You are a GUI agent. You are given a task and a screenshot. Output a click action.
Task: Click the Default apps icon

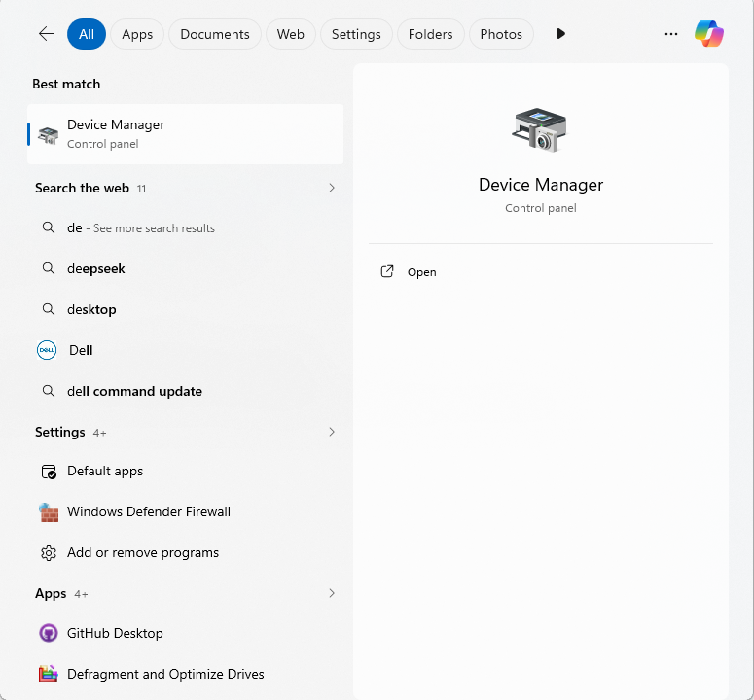click(x=48, y=472)
